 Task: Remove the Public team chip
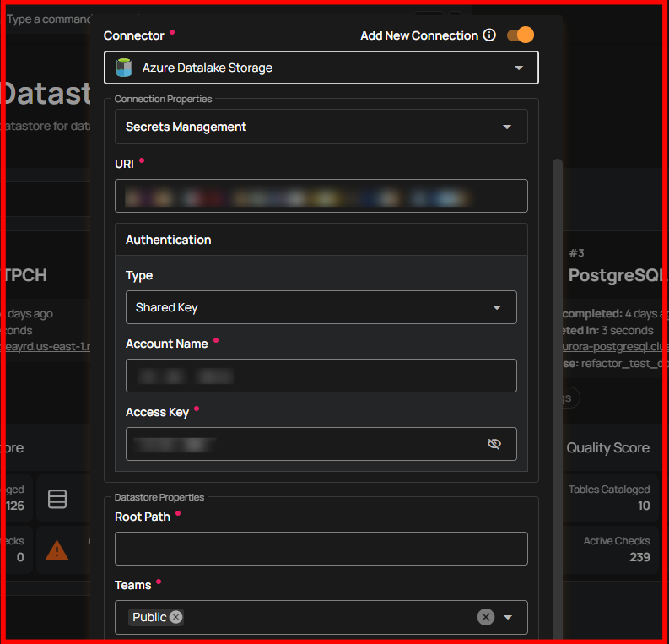click(x=175, y=617)
